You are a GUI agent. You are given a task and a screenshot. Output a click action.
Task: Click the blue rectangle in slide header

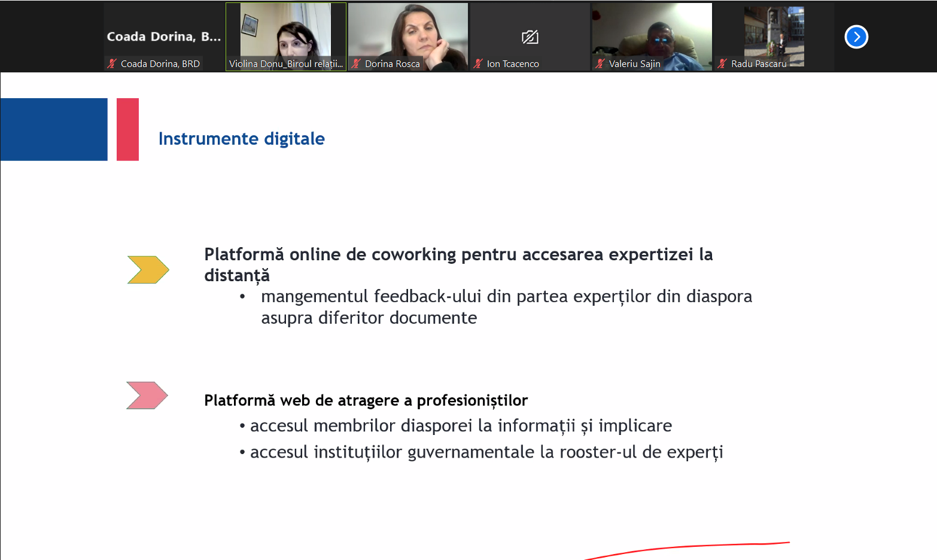pos(54,129)
